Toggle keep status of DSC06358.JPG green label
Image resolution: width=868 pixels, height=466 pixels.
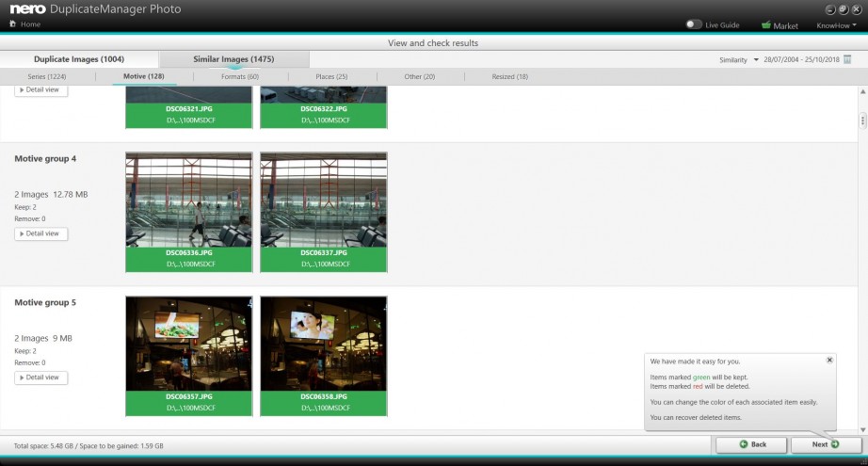[x=323, y=402]
